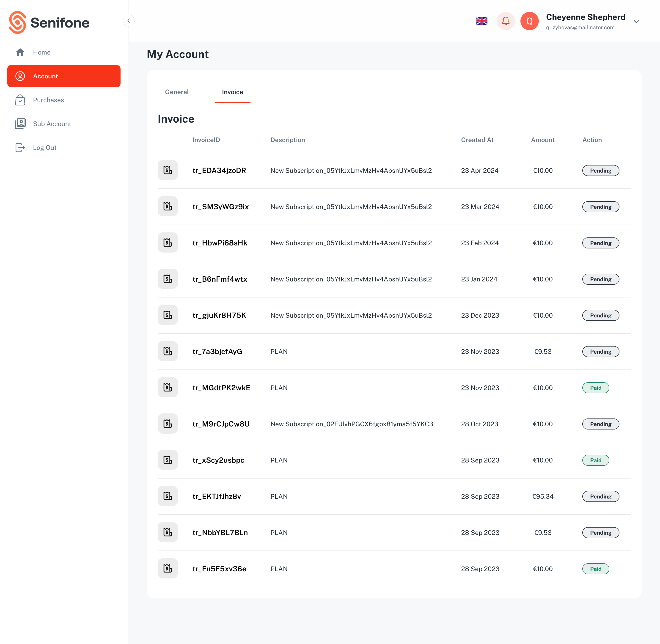Image resolution: width=660 pixels, height=644 pixels.
Task: Click the user avatar circle with Q
Action: click(x=529, y=21)
